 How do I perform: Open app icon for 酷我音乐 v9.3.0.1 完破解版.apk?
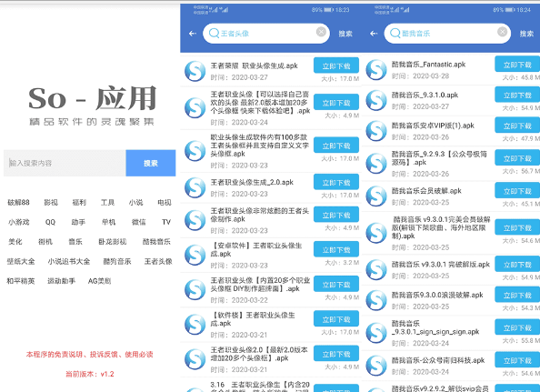(x=376, y=270)
